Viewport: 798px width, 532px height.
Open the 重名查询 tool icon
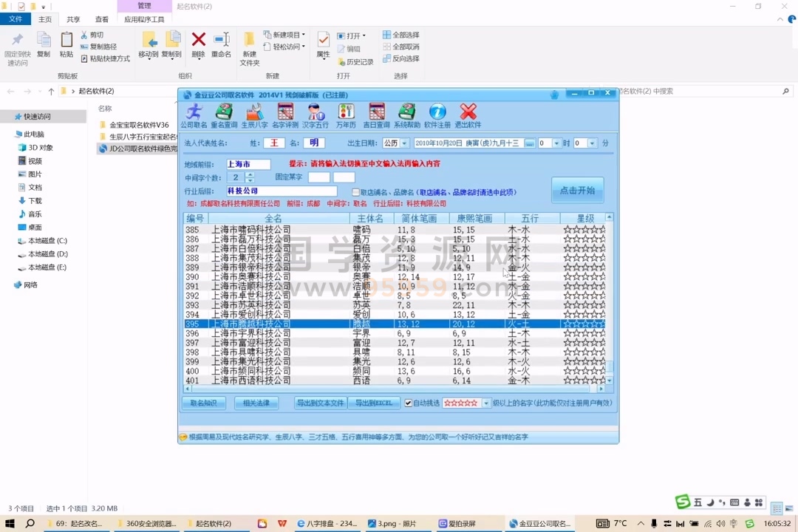[x=224, y=115]
